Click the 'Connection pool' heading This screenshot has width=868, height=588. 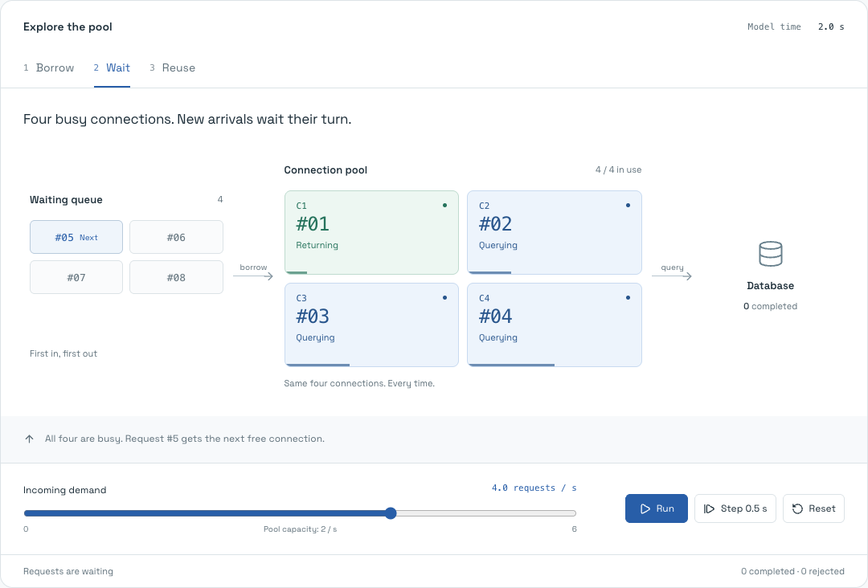pos(325,169)
